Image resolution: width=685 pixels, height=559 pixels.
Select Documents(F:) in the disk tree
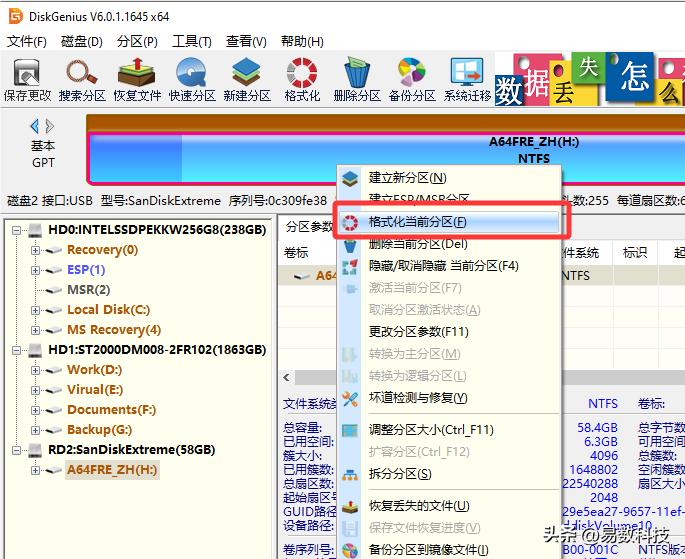(x=111, y=410)
